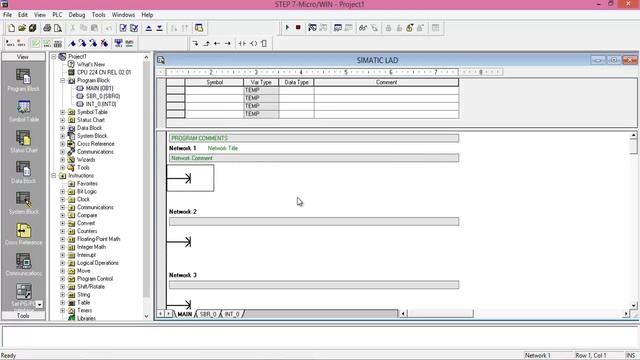Click the View bar header button

pos(23,57)
